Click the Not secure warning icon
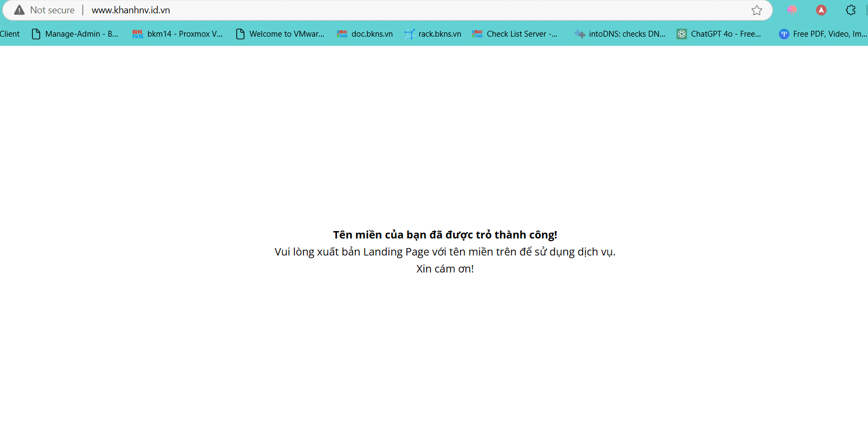 tap(20, 10)
